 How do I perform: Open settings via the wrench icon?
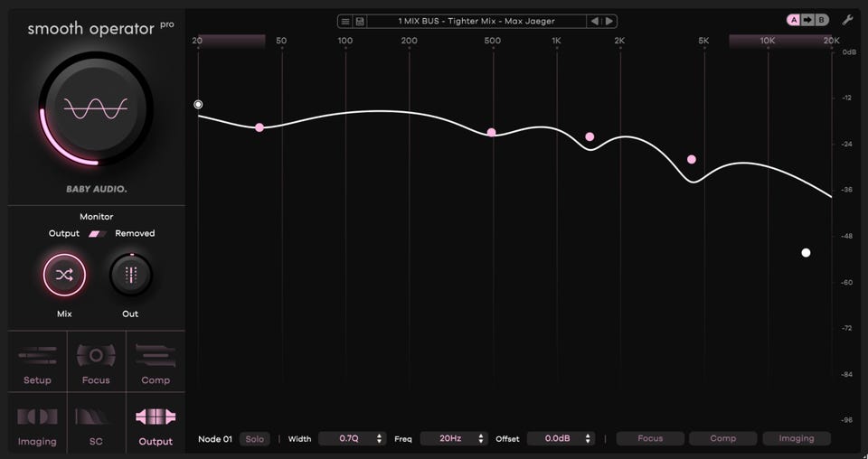[847, 21]
